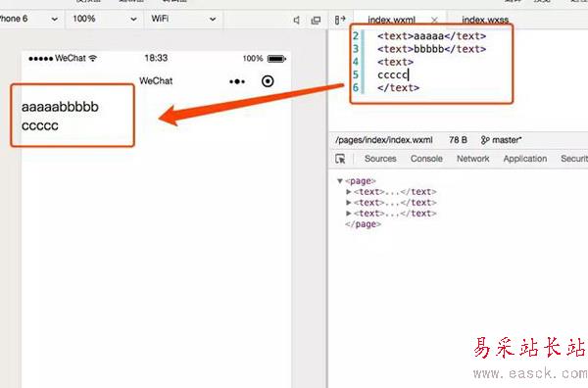Expand the third text node in tree
This screenshot has height=388, width=588.
pos(348,214)
